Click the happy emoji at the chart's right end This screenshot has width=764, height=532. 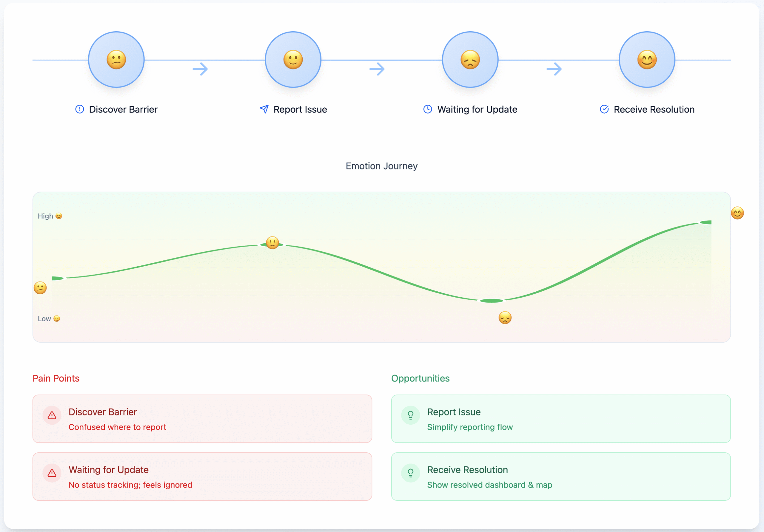(737, 213)
